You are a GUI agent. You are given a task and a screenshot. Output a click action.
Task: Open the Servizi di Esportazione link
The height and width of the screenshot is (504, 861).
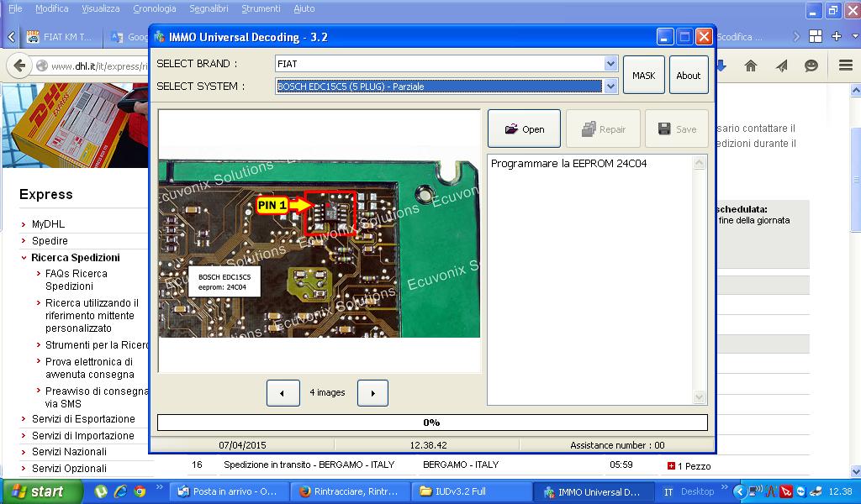click(x=83, y=419)
